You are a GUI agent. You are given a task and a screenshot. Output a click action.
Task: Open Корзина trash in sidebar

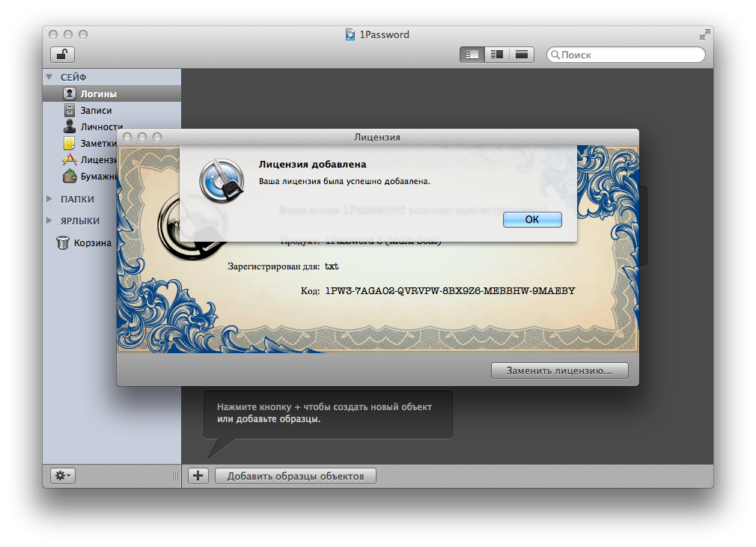coord(91,243)
